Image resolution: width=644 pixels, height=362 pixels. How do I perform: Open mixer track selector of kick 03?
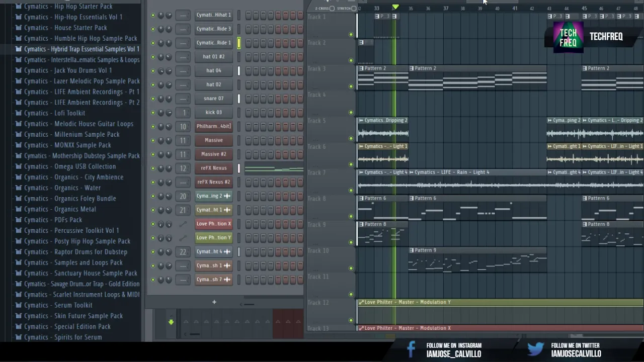point(183,113)
